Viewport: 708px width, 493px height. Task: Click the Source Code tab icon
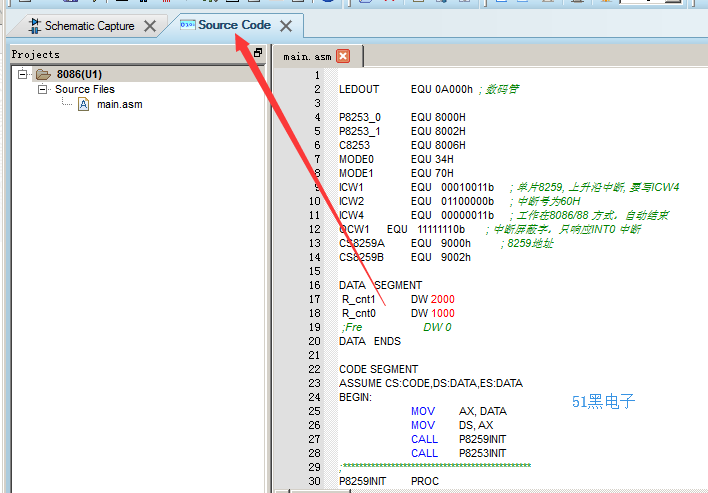pos(187,24)
